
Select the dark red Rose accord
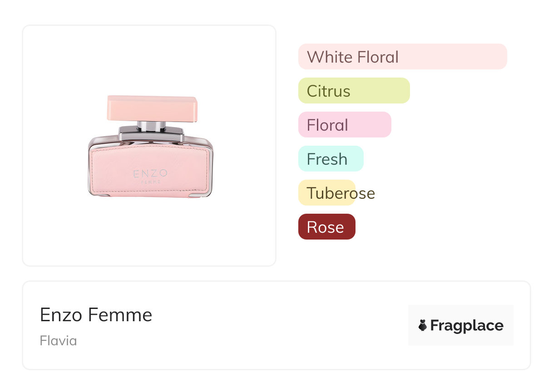[x=326, y=227]
